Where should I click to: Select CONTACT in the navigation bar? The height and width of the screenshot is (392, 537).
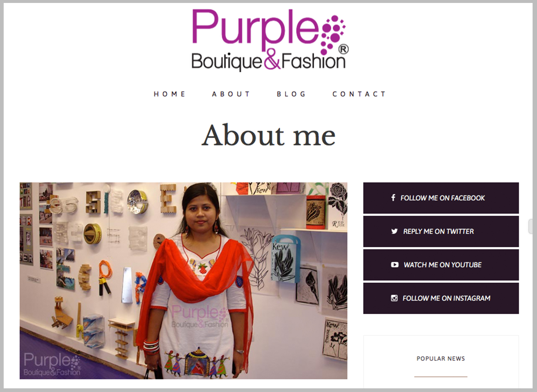click(359, 94)
